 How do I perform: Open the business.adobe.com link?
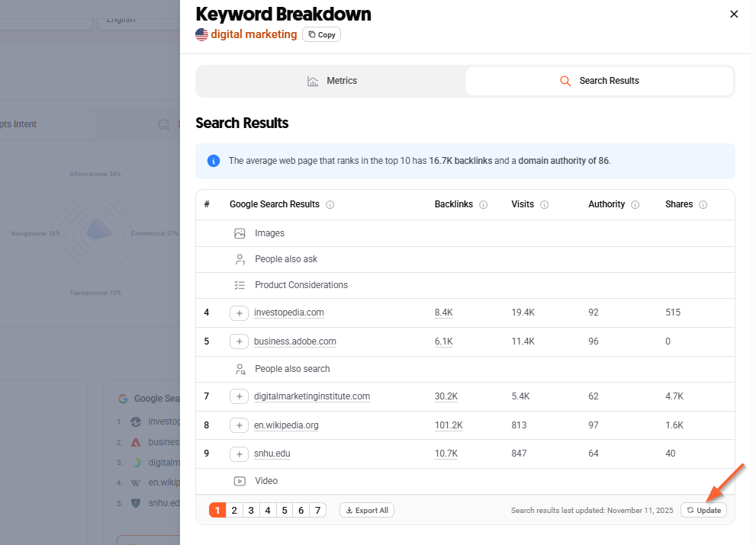[x=295, y=341]
